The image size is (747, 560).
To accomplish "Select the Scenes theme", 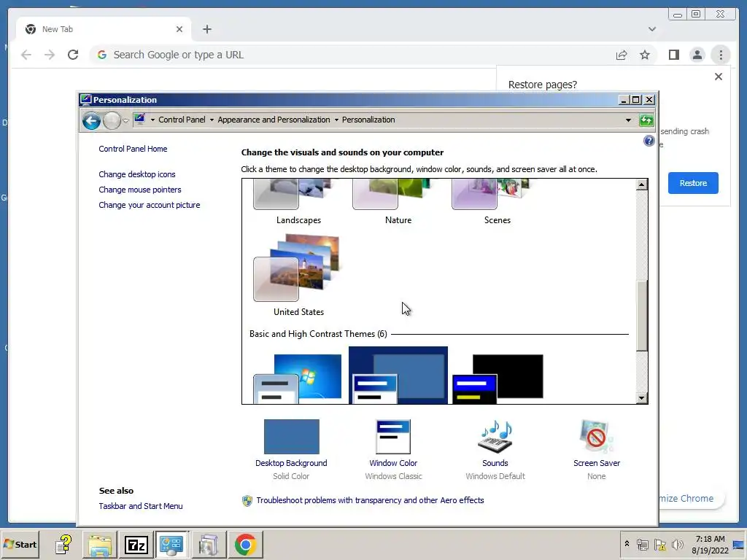I will coord(497,201).
